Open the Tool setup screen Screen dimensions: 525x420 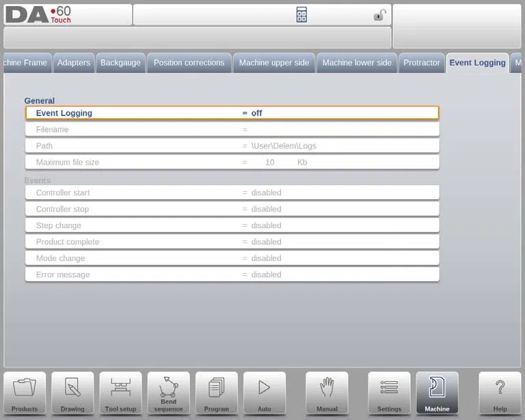click(120, 393)
